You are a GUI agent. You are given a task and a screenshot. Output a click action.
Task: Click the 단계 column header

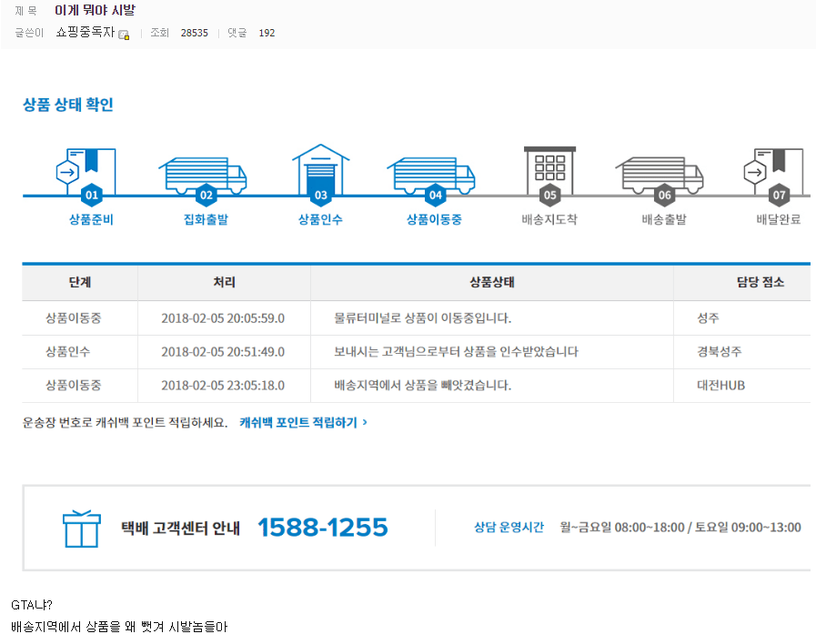coord(80,283)
